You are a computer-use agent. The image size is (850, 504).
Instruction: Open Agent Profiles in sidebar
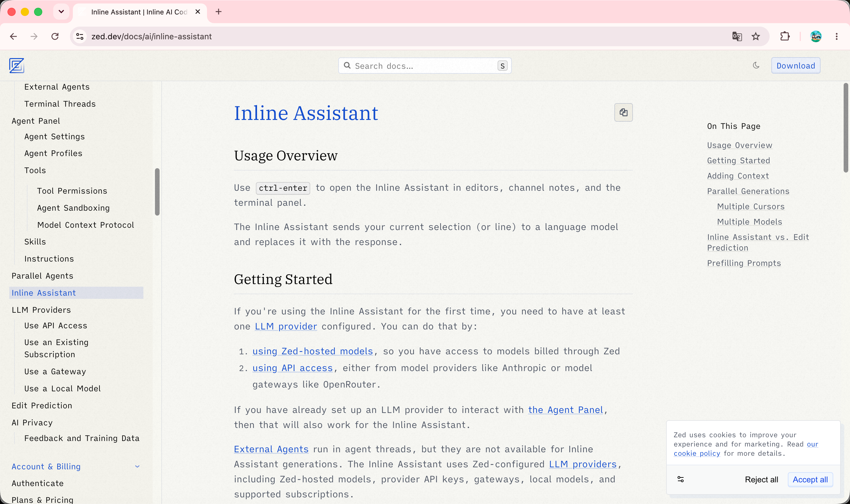click(x=53, y=153)
